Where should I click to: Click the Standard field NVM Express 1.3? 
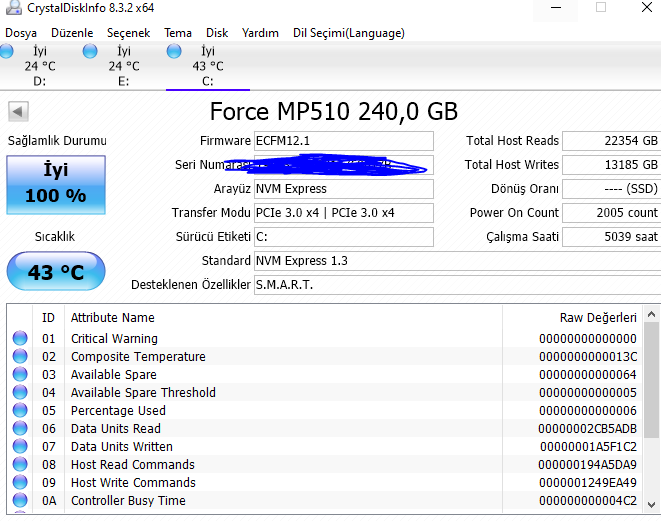point(457,261)
